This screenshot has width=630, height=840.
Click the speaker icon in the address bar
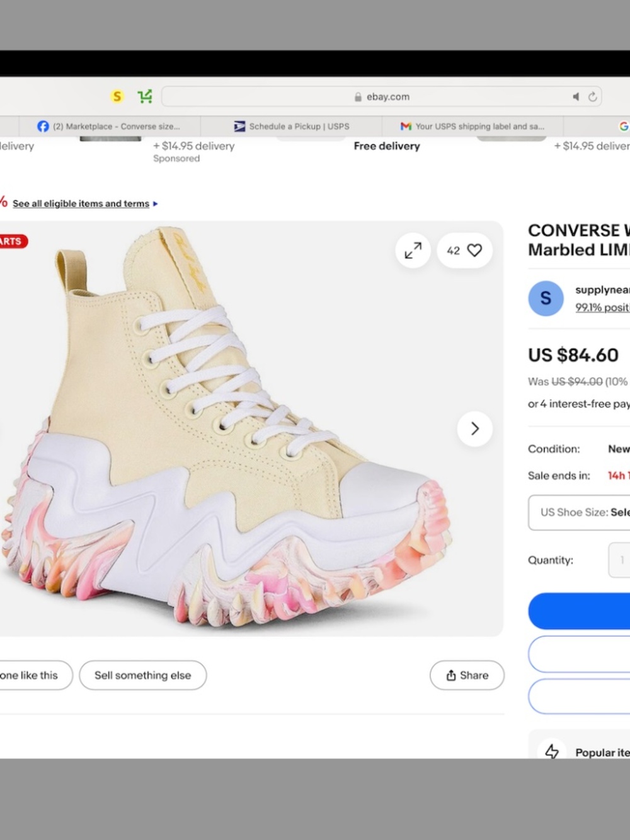[575, 96]
